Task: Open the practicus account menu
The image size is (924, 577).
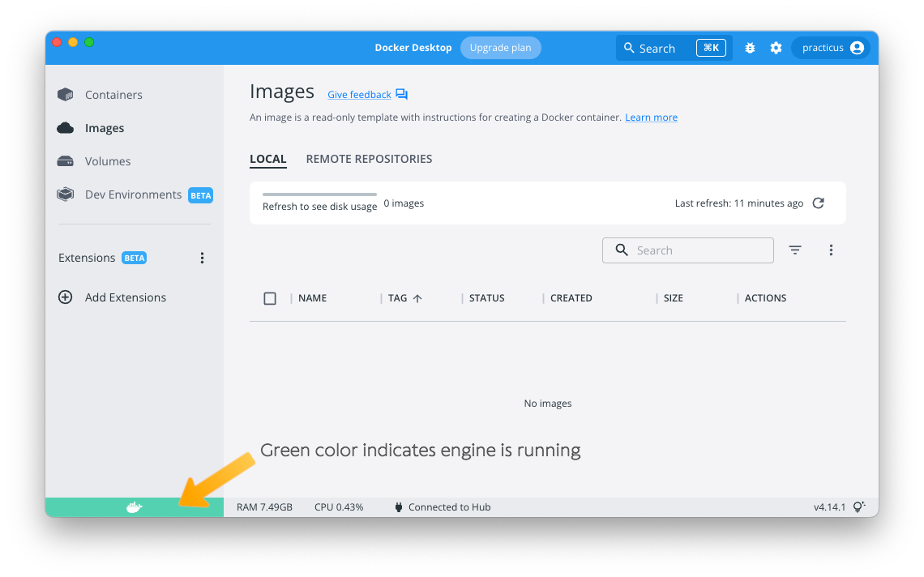Action: tap(830, 48)
